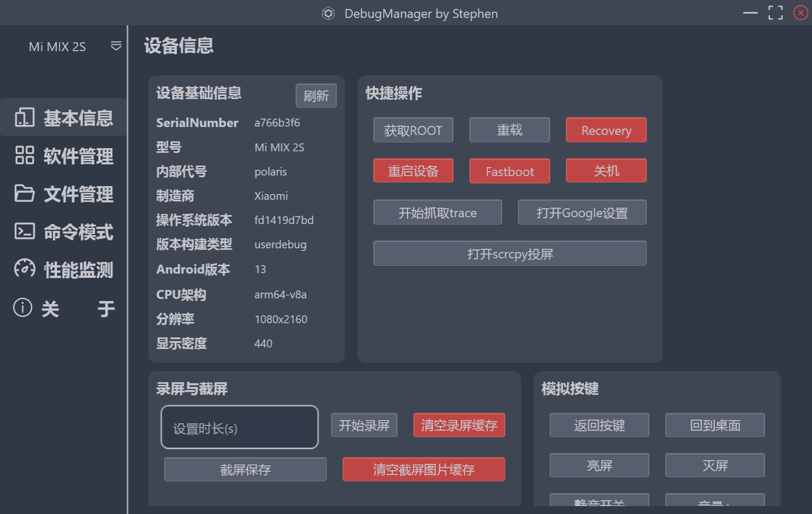The height and width of the screenshot is (514, 812).
Task: Reboot into Recovery mode
Action: coord(606,130)
